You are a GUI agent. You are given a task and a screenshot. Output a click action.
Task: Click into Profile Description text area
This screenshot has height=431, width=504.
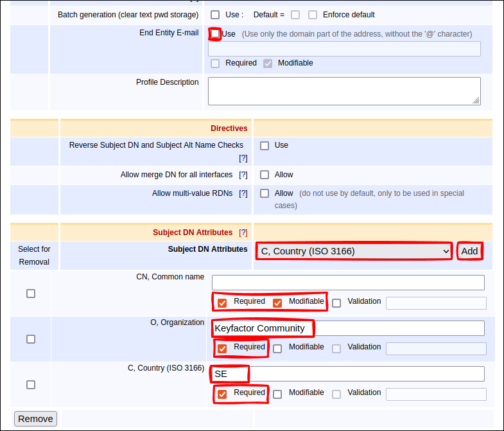point(343,91)
